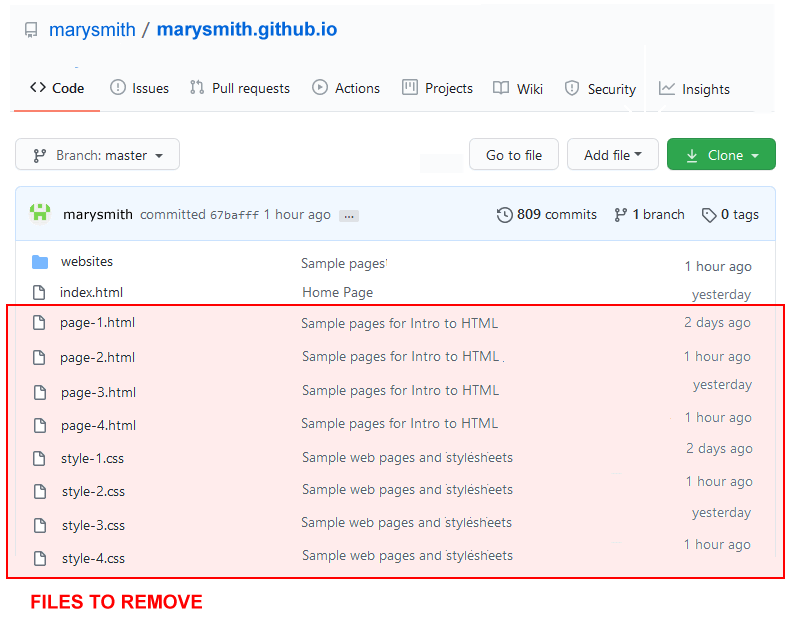The height and width of the screenshot is (622, 796).
Task: Expand the commit message ellipsis button
Action: tap(348, 215)
